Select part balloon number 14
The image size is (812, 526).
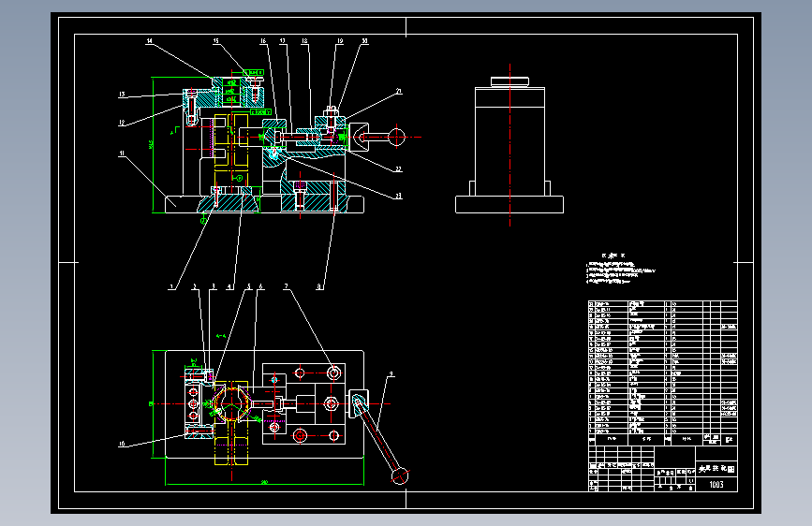(x=150, y=41)
